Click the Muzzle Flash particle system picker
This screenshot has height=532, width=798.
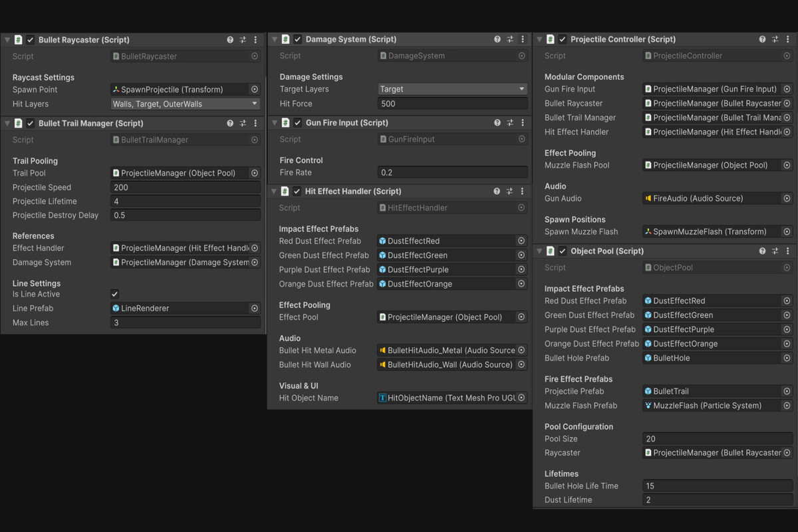(x=789, y=406)
